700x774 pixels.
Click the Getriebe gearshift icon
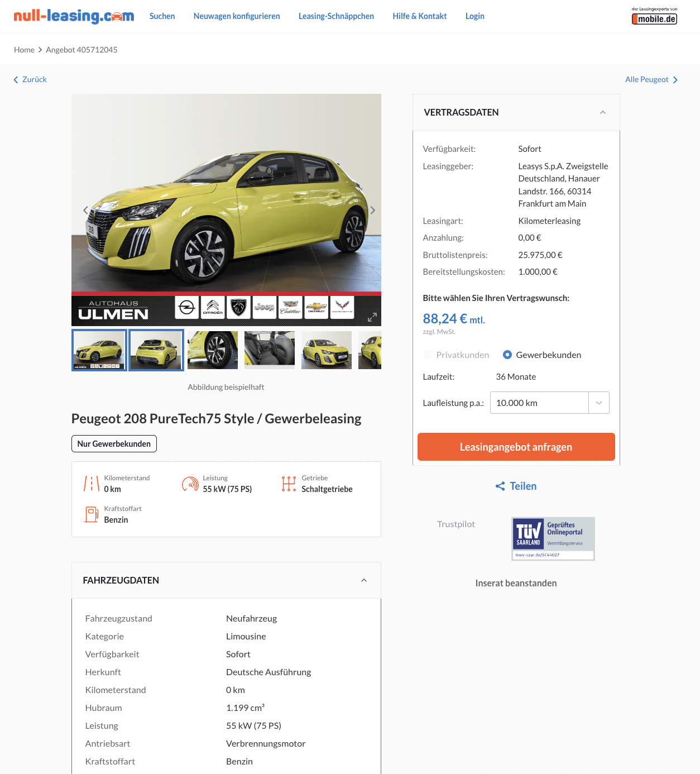289,484
